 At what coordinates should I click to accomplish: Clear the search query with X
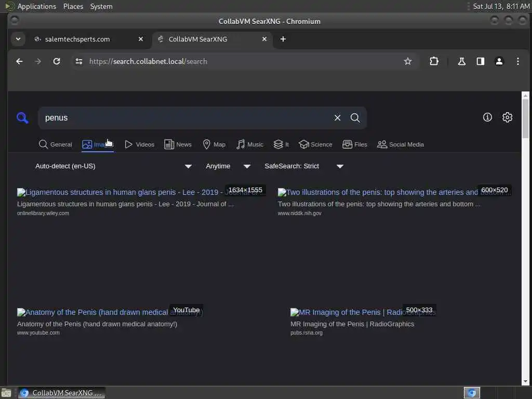point(337,118)
